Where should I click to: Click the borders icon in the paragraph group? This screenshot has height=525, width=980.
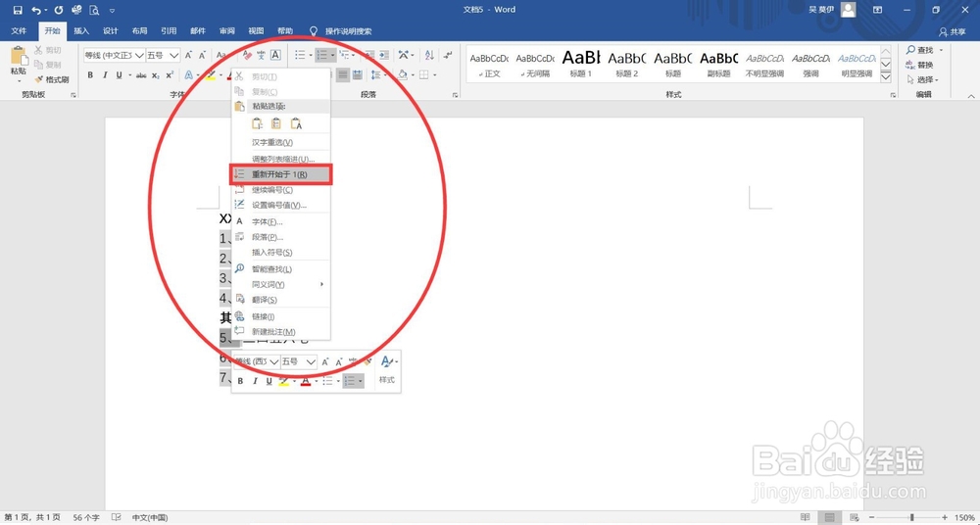(x=423, y=75)
